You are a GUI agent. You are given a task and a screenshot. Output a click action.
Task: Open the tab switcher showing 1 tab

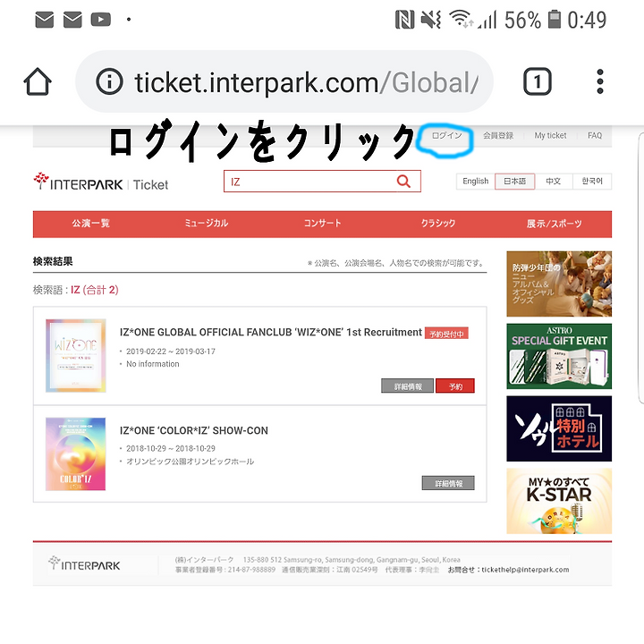pyautogui.click(x=538, y=81)
